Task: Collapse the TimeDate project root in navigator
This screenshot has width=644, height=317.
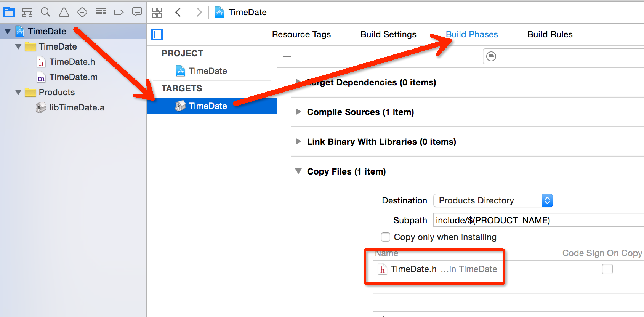Action: 8,31
